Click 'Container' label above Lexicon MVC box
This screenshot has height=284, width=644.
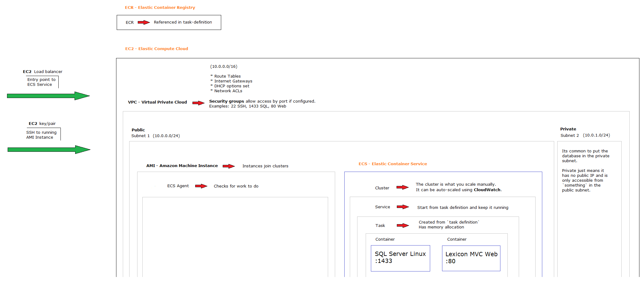pyautogui.click(x=457, y=239)
